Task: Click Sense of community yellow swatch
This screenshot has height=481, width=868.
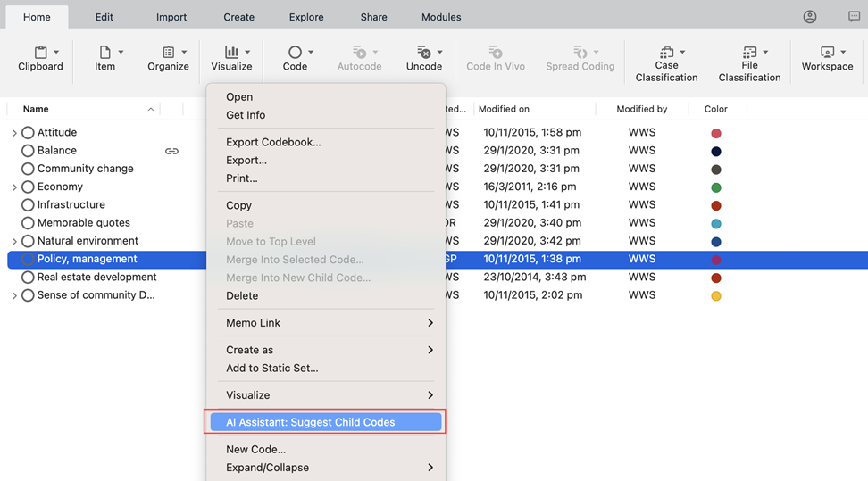Action: point(716,296)
